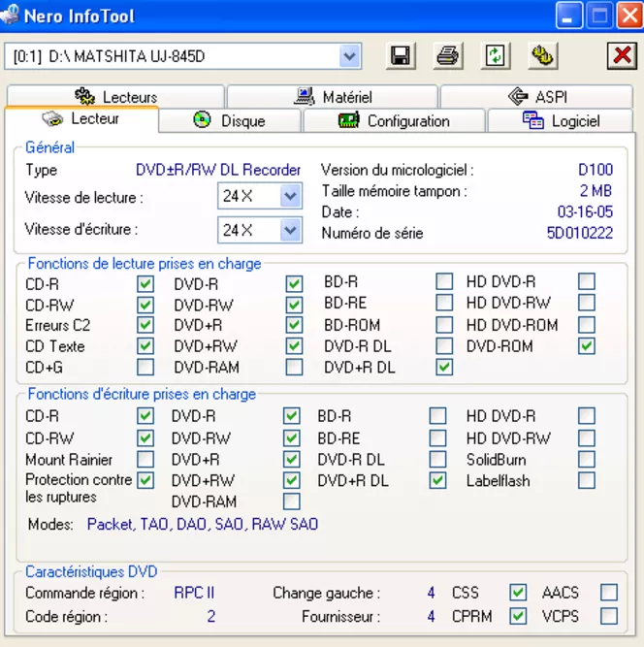This screenshot has width=644, height=647.
Task: Toggle BD-RE write checkbox
Action: point(437,437)
